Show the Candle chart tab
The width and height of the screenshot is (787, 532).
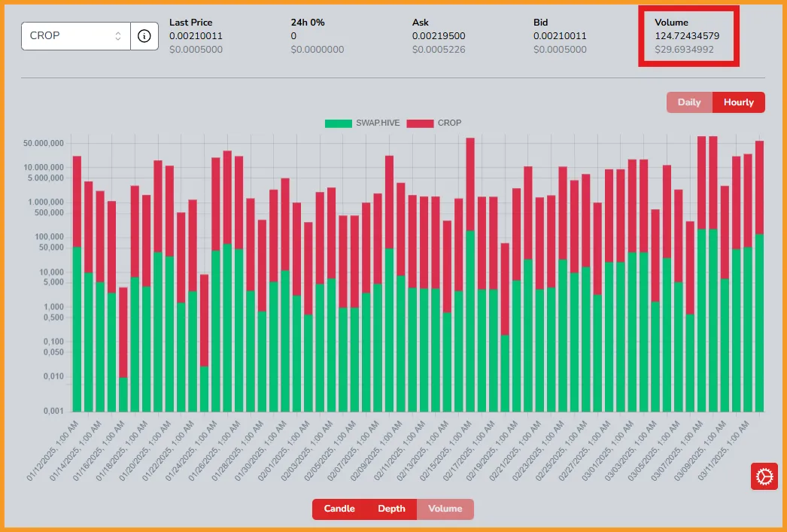[x=339, y=509]
